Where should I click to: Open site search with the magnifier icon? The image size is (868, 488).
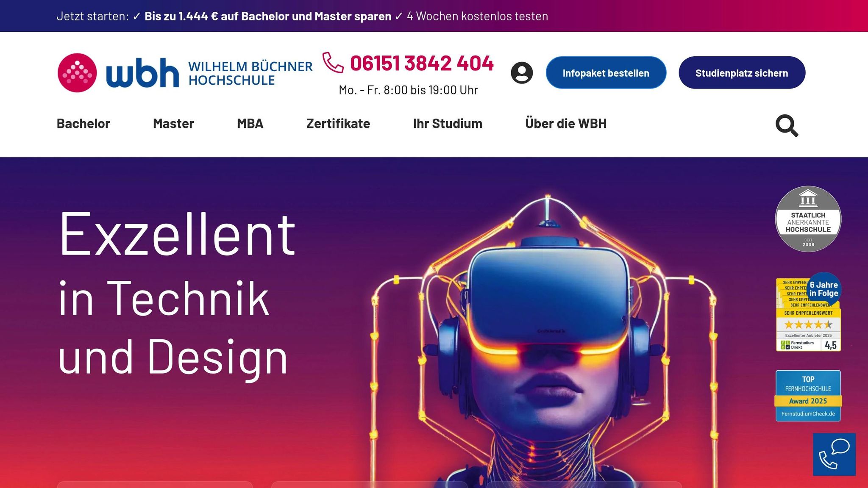[787, 125]
